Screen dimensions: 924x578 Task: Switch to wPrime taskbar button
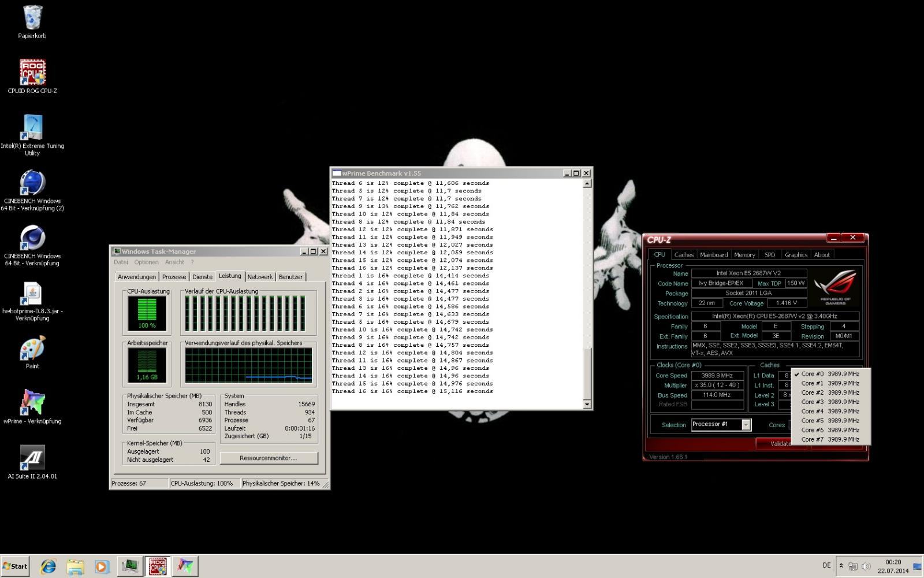(x=185, y=566)
